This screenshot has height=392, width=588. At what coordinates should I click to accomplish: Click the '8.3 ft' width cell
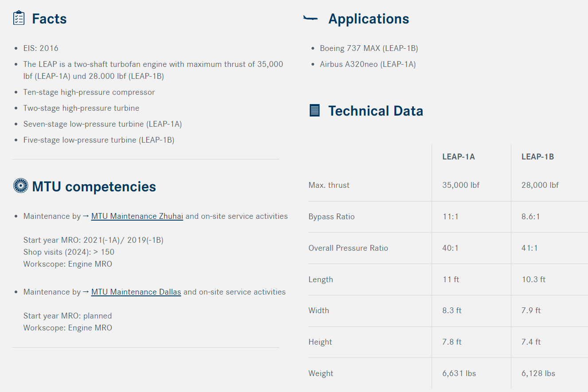(x=452, y=310)
